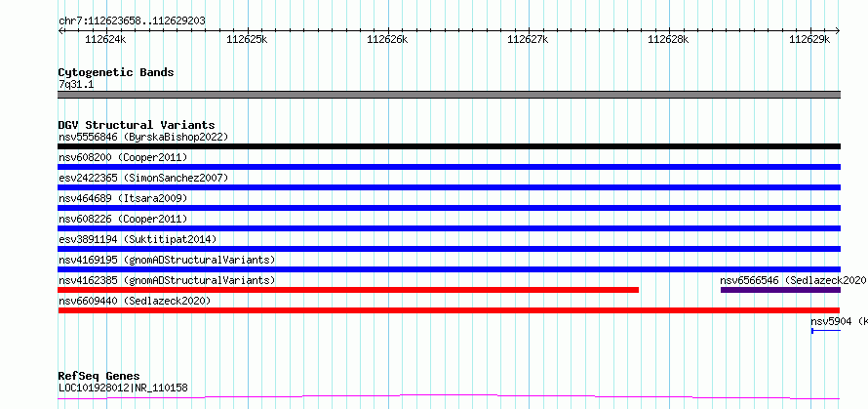Open the partially visible nsv5904 variant label

pos(839,321)
